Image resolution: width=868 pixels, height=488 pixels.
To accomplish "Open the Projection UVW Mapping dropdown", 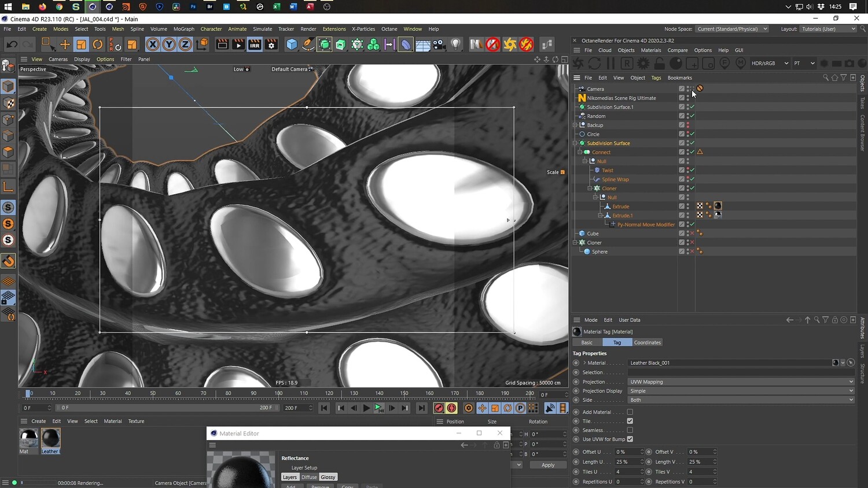I will 741,382.
